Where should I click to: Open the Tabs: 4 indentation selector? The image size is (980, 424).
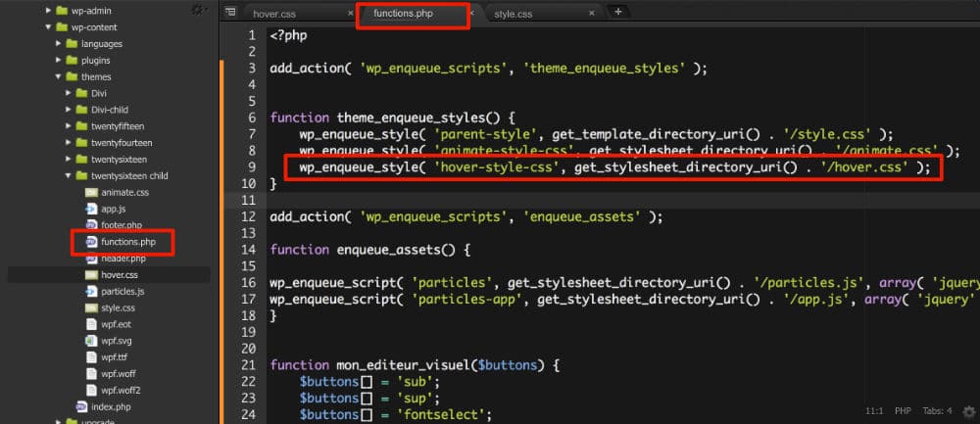[937, 411]
